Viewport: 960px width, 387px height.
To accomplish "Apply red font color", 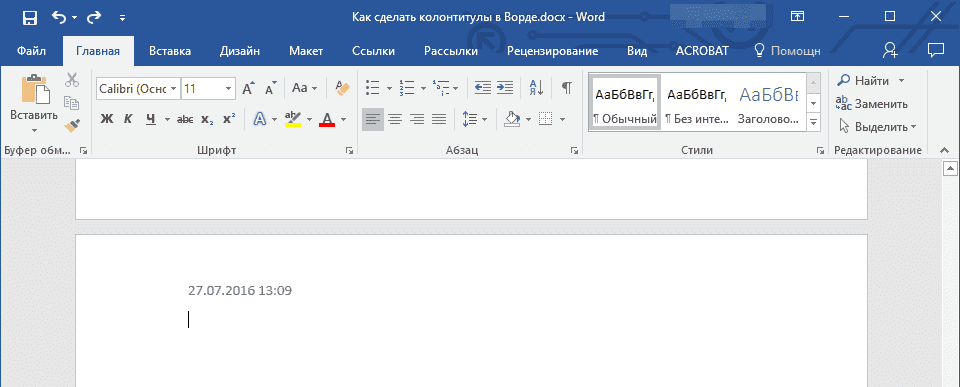I will pos(328,119).
